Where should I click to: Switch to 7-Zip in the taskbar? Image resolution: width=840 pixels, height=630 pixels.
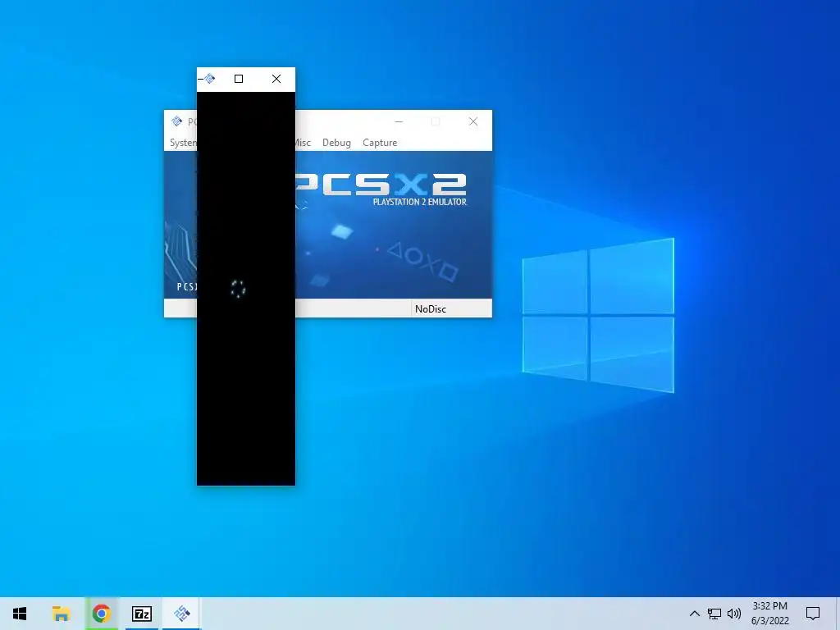point(141,614)
